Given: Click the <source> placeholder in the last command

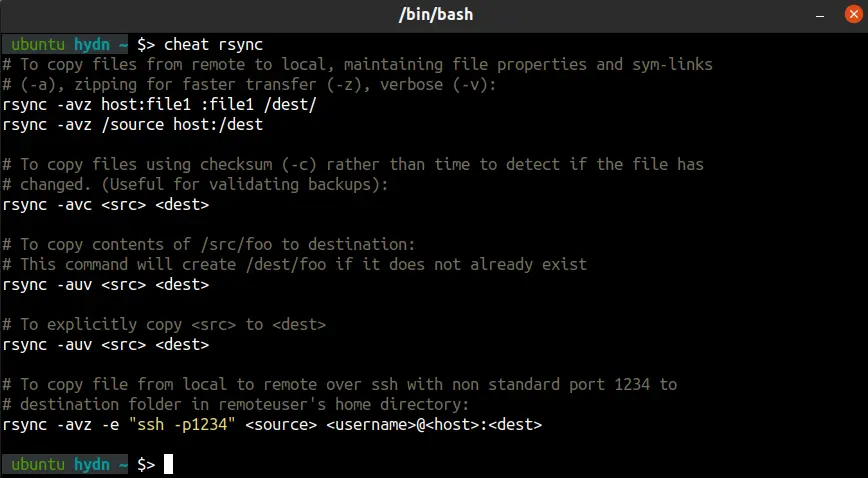Looking at the screenshot, I should click(269, 424).
